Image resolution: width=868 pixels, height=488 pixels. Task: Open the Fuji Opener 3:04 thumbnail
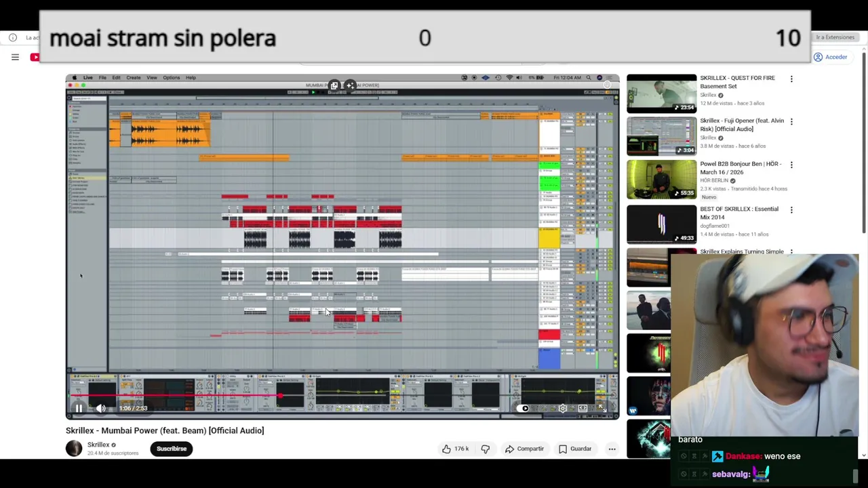point(661,136)
